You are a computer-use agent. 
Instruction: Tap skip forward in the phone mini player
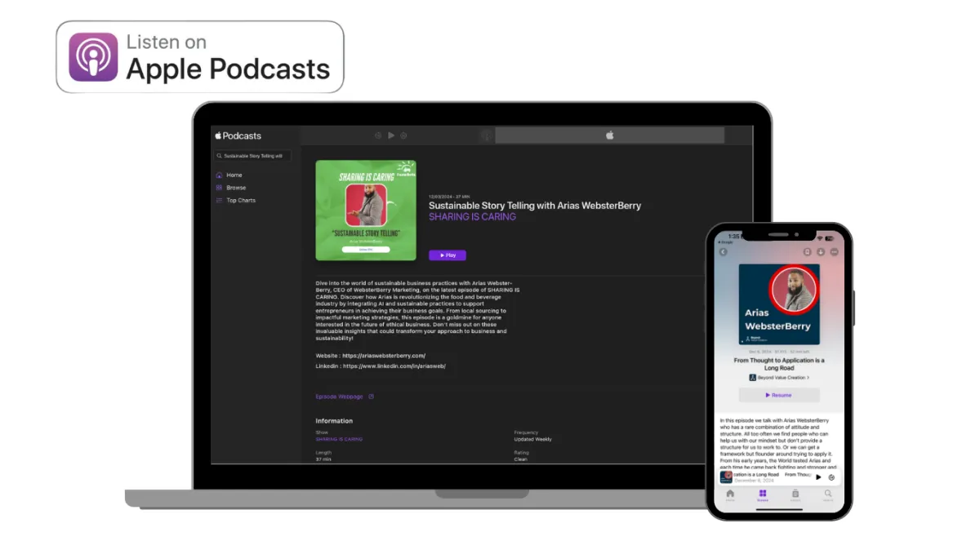[x=831, y=477]
